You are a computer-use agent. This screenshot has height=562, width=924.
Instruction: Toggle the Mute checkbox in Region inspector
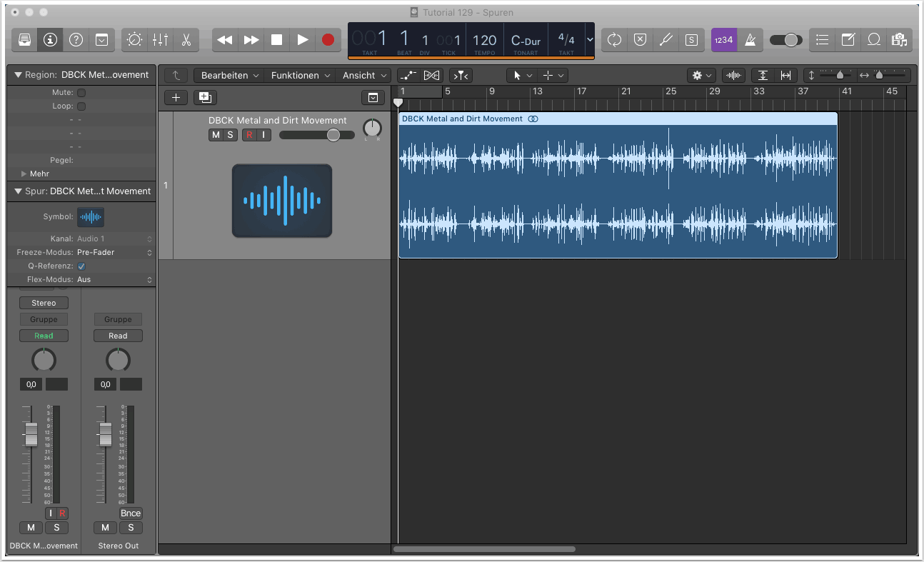coord(81,93)
